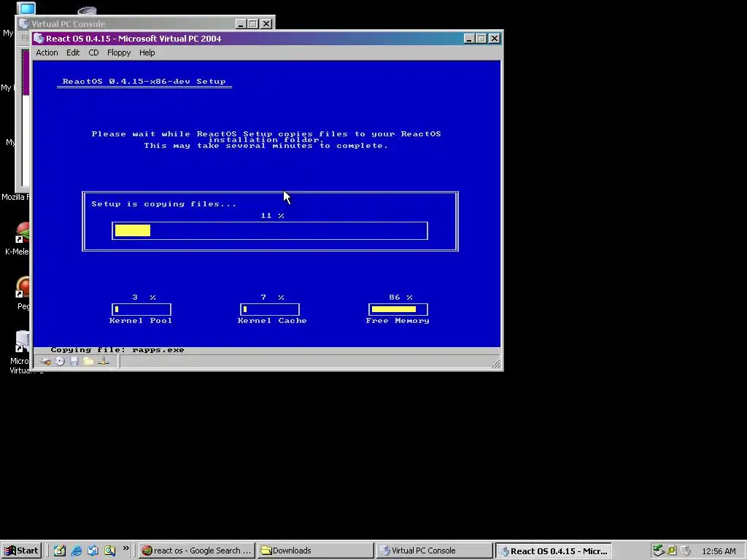Open the Help menu

pos(147,52)
